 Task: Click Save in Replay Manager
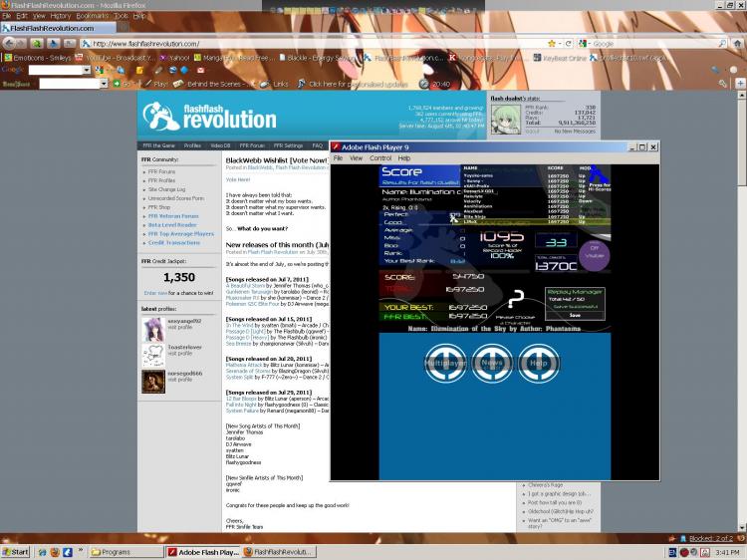pos(575,315)
